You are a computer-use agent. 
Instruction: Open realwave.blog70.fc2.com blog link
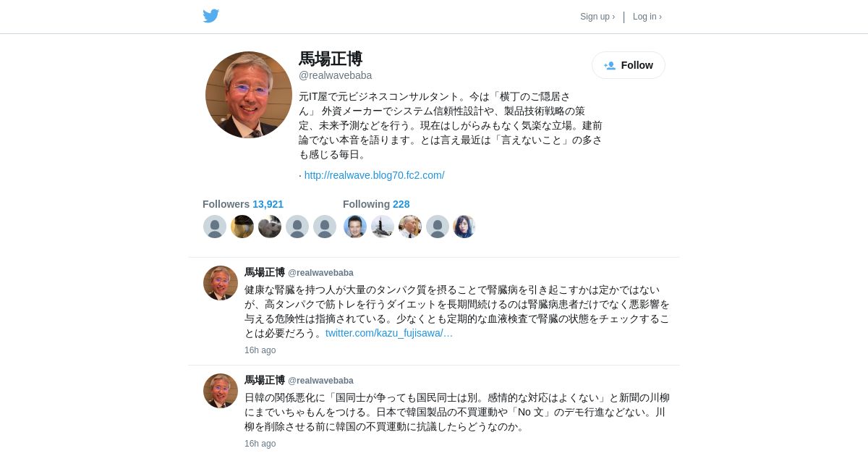pos(375,175)
